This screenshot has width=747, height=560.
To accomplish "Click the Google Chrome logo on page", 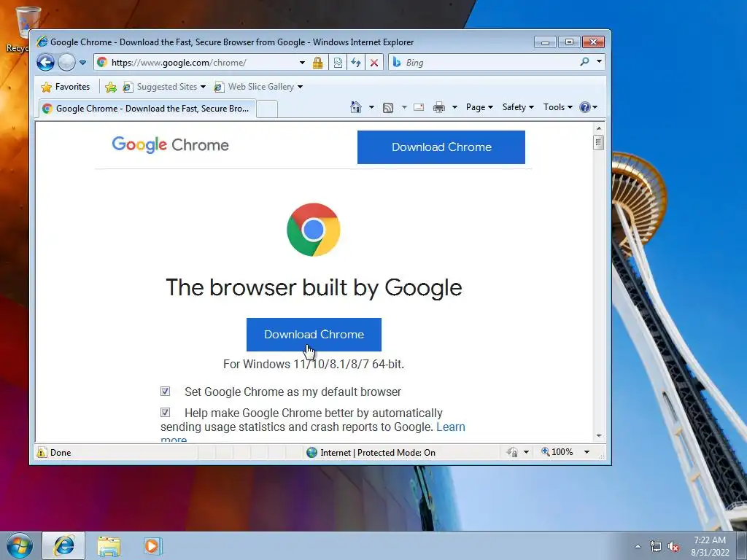I will [x=170, y=145].
